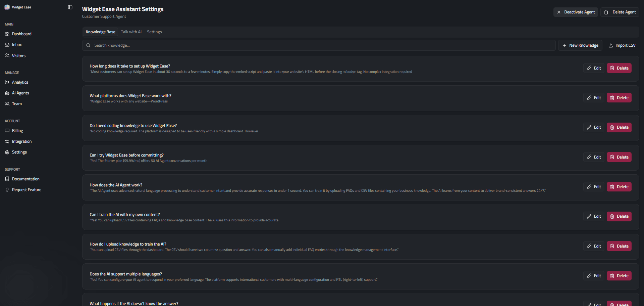
Task: Click Request Feature in the sidebar
Action: tap(26, 189)
